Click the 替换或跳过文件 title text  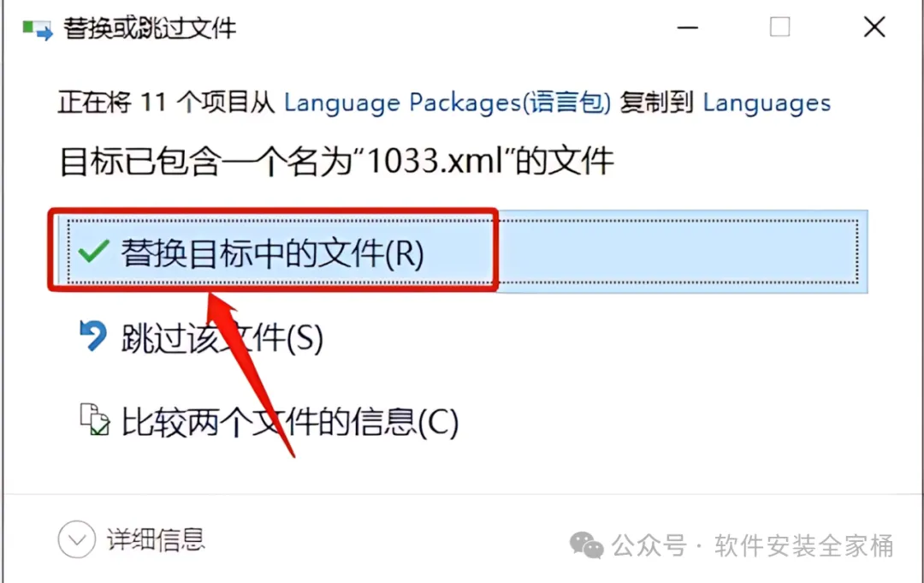point(150,28)
